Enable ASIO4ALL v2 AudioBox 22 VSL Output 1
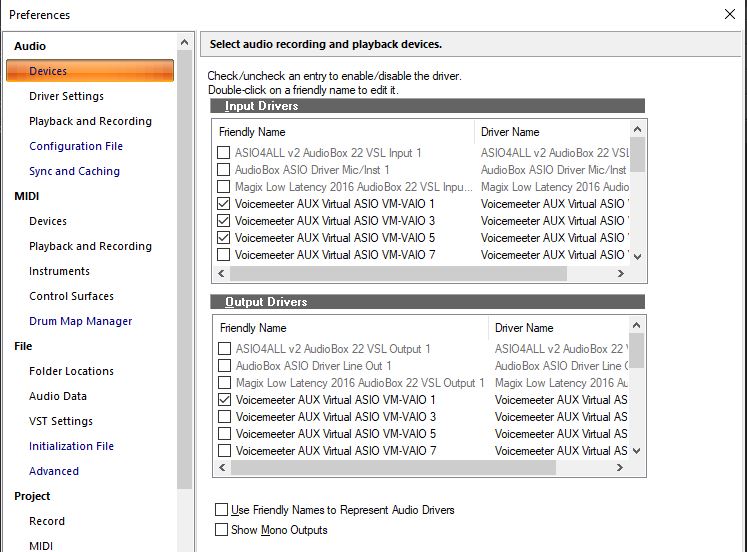 pos(224,349)
